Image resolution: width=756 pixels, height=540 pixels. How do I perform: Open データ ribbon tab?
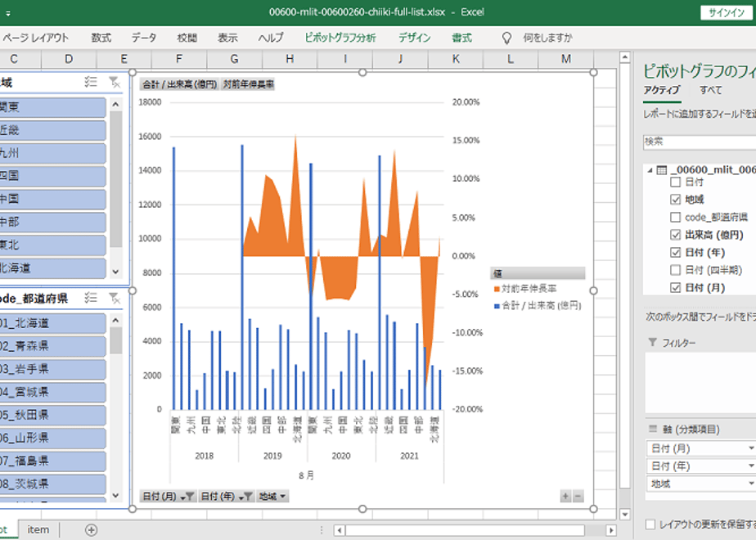coord(144,38)
